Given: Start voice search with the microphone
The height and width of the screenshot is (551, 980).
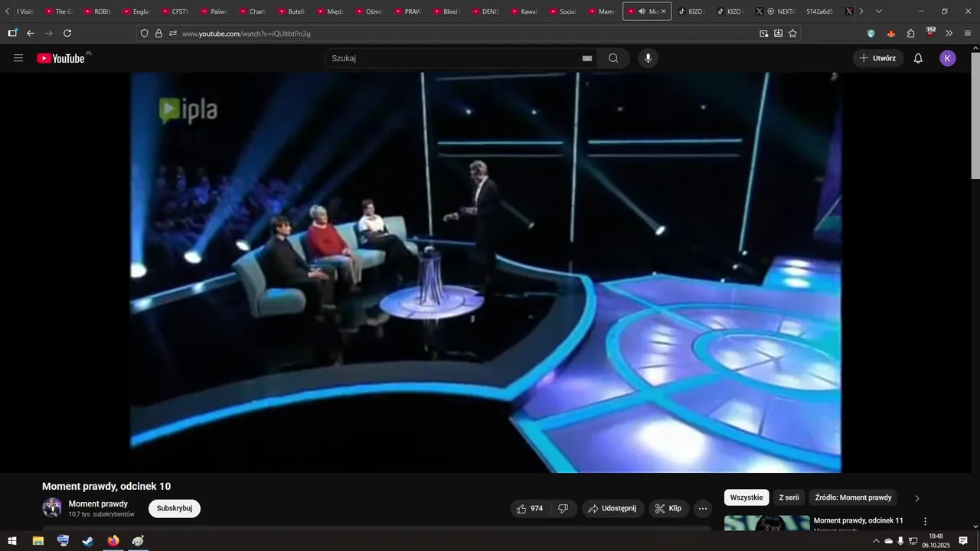Looking at the screenshot, I should [x=648, y=58].
